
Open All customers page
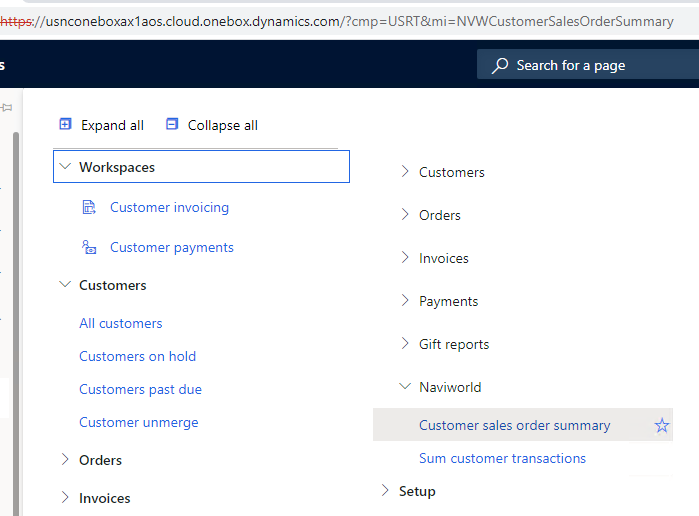[x=121, y=323]
